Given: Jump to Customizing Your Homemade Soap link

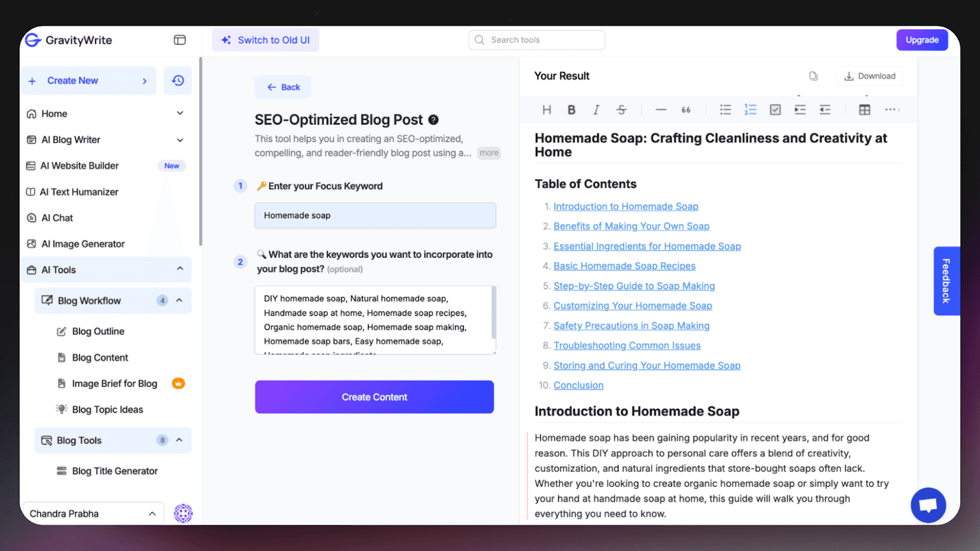Looking at the screenshot, I should 633,305.
